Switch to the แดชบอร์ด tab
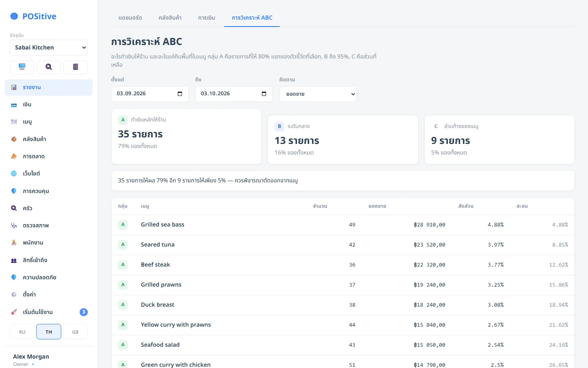This screenshot has width=588, height=368. pyautogui.click(x=130, y=18)
